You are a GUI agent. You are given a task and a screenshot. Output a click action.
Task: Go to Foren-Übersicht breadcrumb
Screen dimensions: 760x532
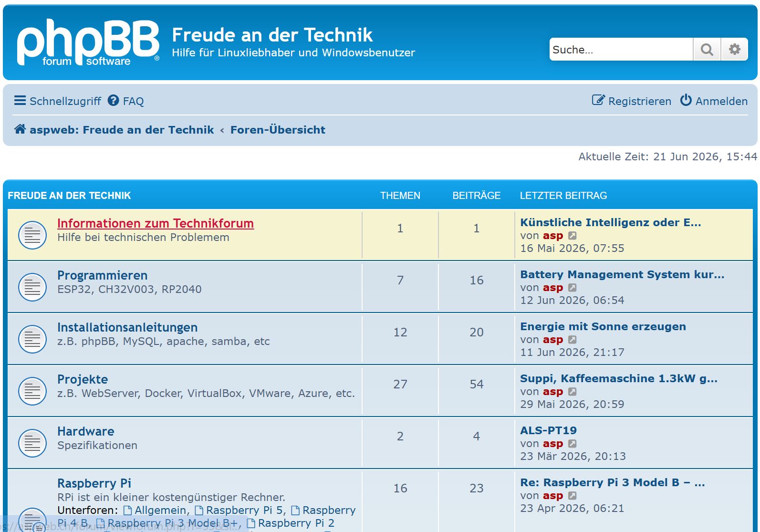pos(278,130)
